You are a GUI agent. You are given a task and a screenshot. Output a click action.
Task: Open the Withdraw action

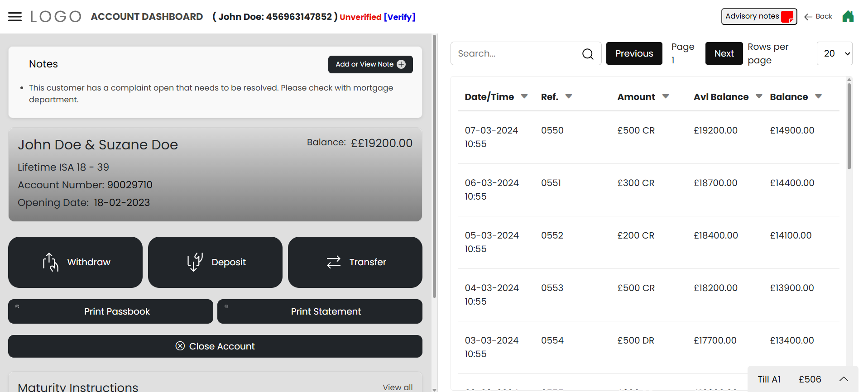75,262
